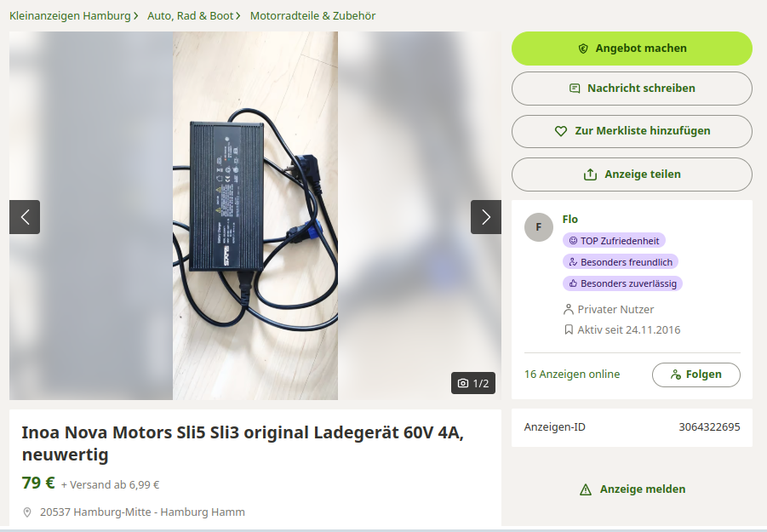The width and height of the screenshot is (767, 532).
Task: Show the next photo with the right arrow
Action: point(486,217)
